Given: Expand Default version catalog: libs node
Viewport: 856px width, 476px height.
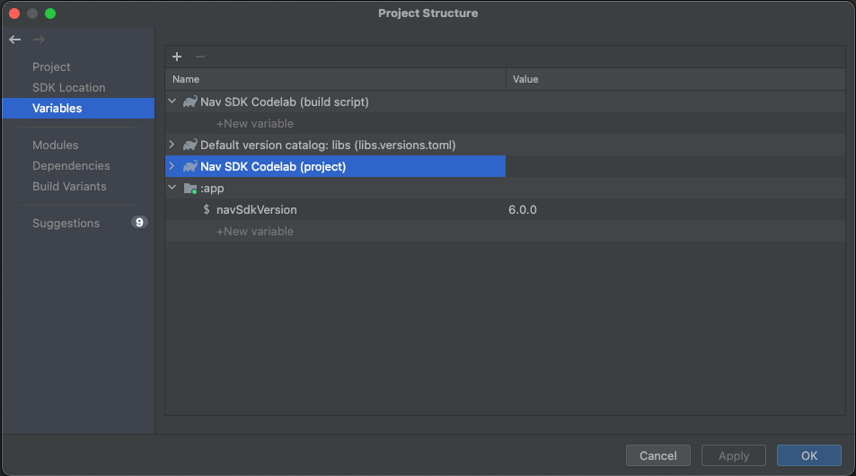Looking at the screenshot, I should (x=172, y=145).
